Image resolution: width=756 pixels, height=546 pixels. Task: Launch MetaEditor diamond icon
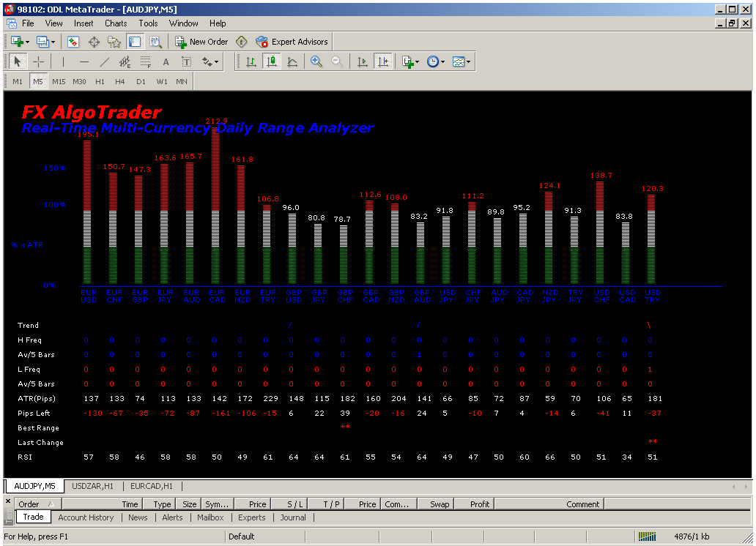point(242,42)
